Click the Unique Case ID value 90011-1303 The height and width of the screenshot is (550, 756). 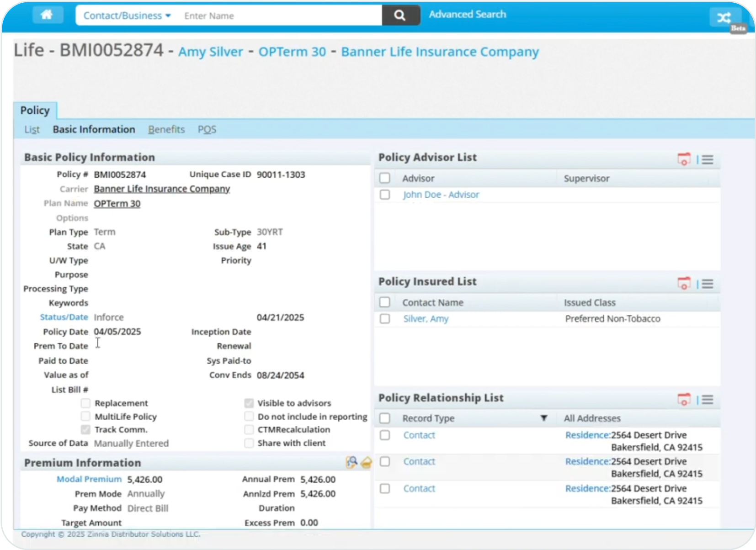click(281, 175)
